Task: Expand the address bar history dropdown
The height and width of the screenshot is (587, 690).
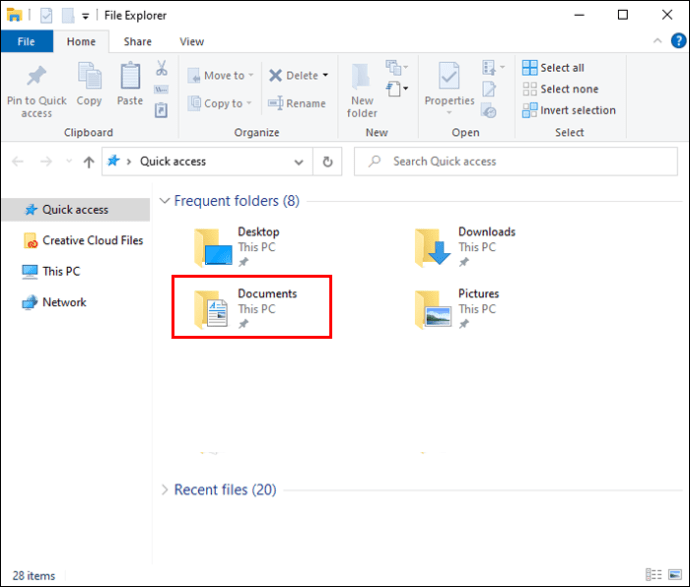Action: pos(298,162)
